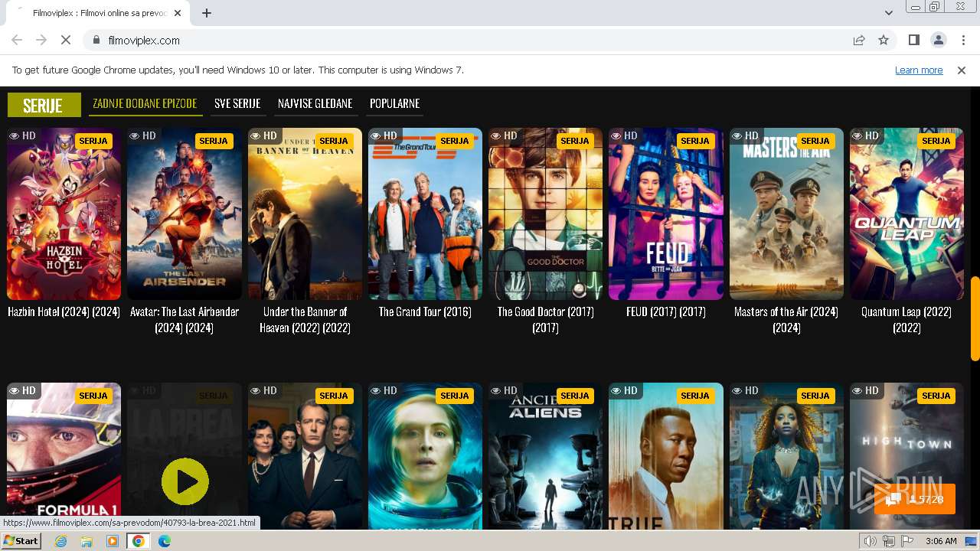Share this page icon in address bar
Image resolution: width=980 pixels, height=551 pixels.
coord(859,41)
